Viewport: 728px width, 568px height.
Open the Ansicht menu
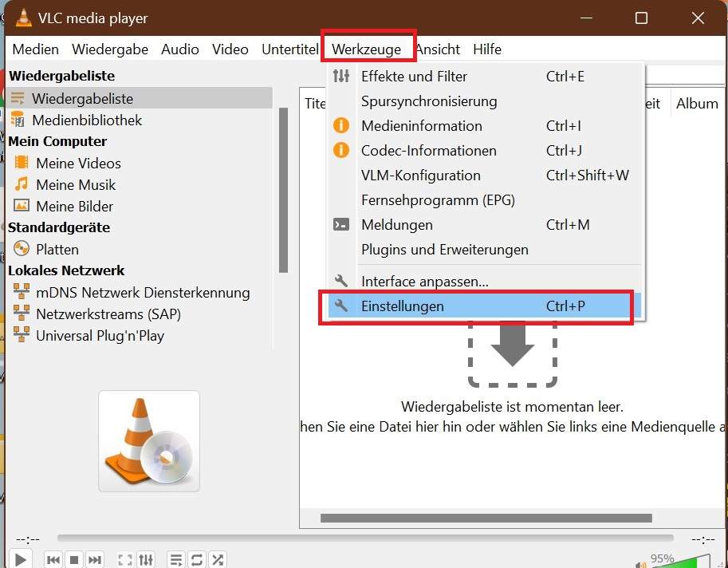(438, 49)
